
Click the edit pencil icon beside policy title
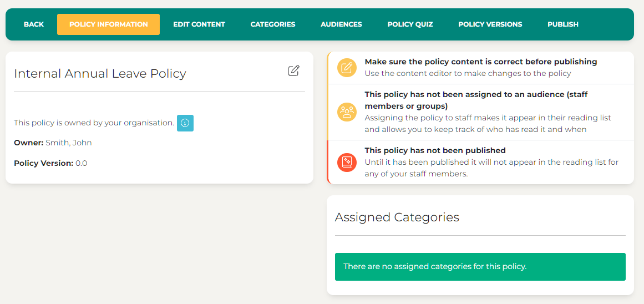294,71
